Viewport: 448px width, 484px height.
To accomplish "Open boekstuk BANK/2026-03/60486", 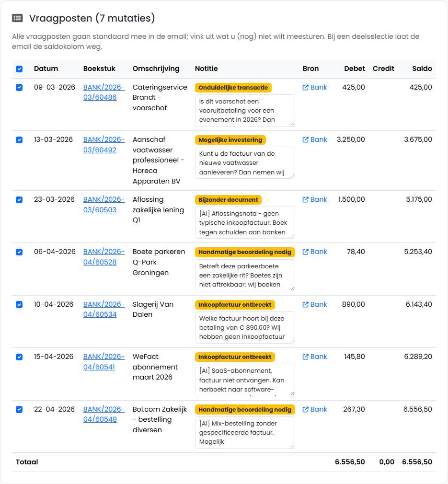I will click(x=104, y=92).
